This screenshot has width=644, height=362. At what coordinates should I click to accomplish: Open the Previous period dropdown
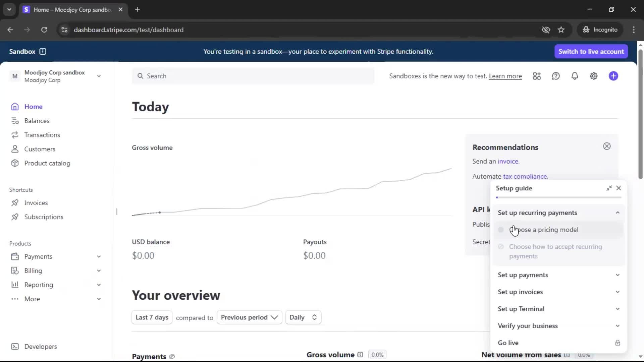coord(249,317)
